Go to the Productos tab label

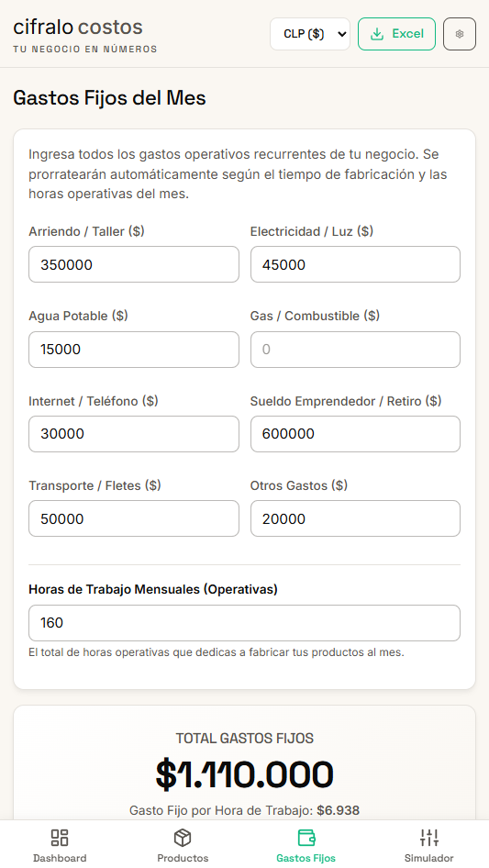coord(183,858)
